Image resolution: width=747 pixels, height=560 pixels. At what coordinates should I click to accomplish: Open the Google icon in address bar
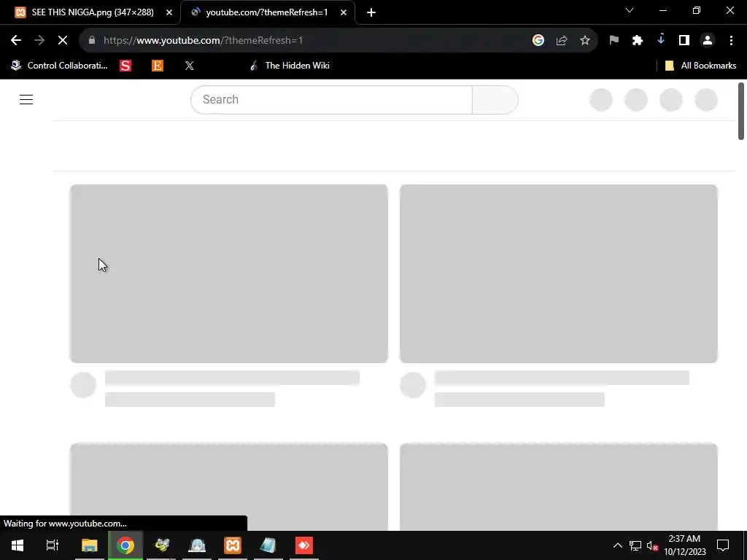pyautogui.click(x=538, y=41)
